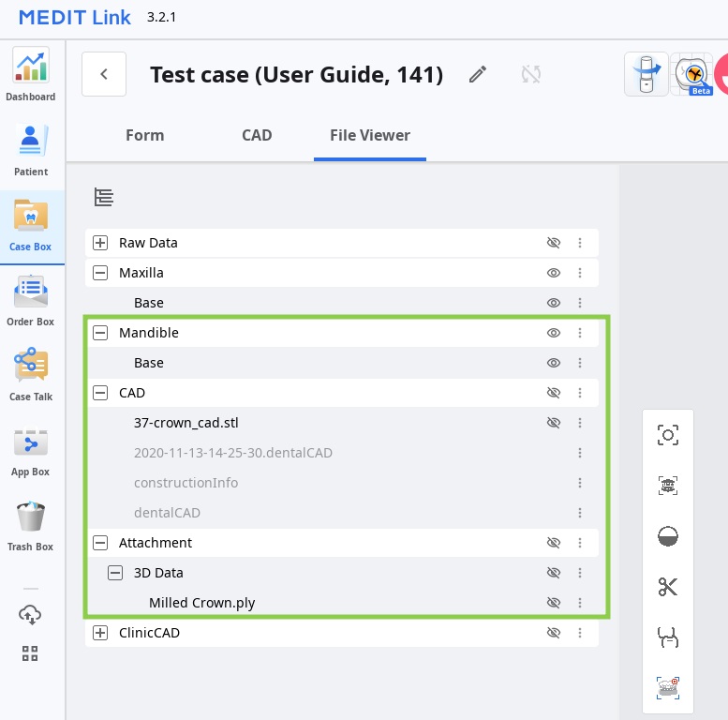Screen dimensions: 728x720
Task: Expand the Raw Data group
Action: coord(100,243)
